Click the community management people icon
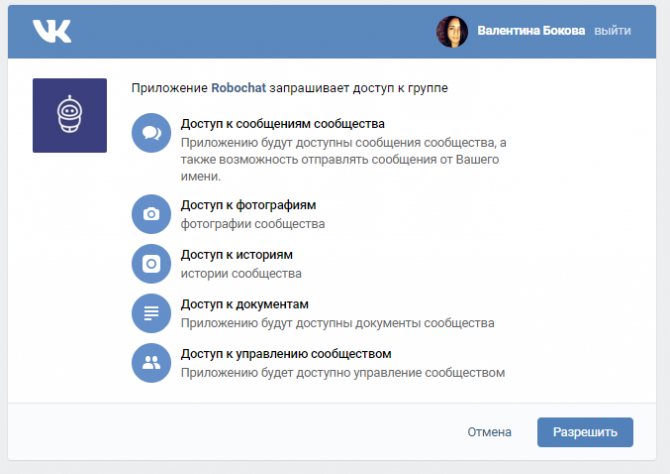This screenshot has width=670, height=474. click(x=151, y=363)
